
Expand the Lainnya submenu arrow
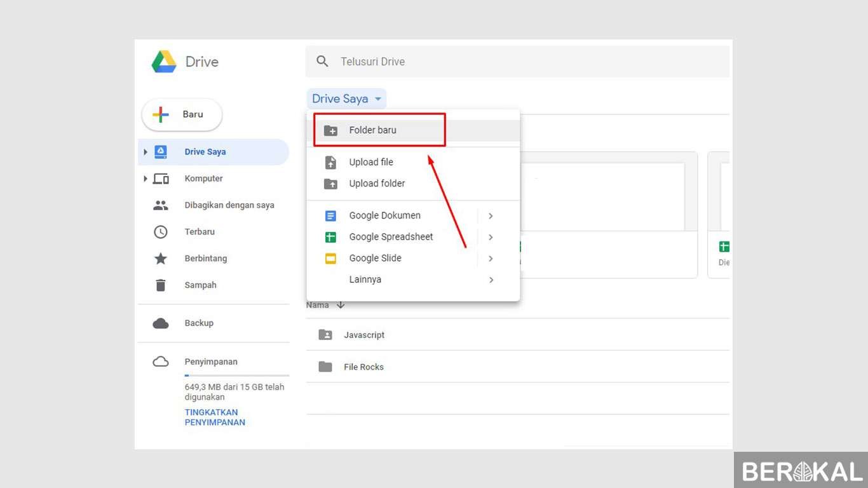coord(491,280)
